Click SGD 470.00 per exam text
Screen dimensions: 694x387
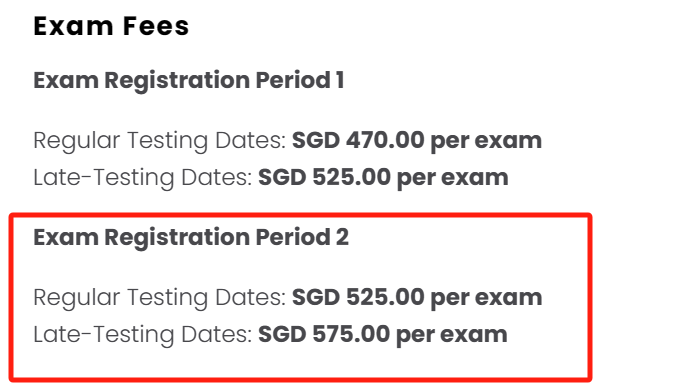coord(417,140)
